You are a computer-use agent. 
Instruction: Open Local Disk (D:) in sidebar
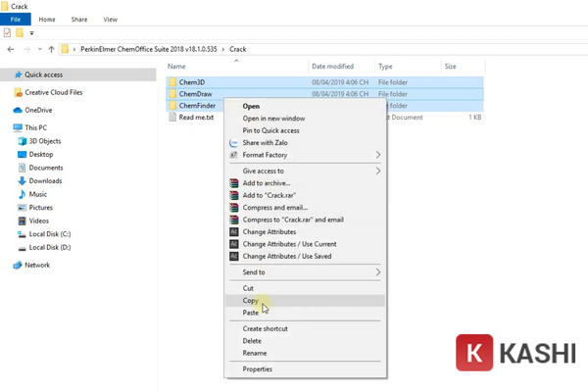tap(50, 247)
